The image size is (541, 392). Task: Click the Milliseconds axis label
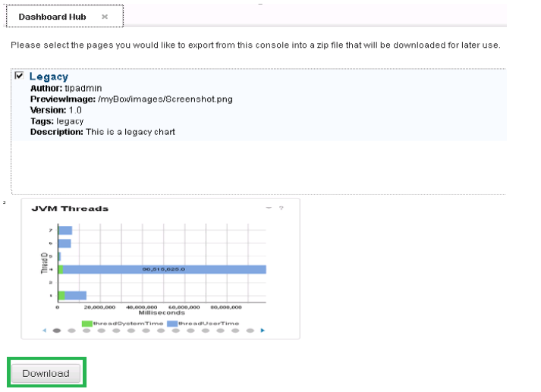click(x=162, y=312)
